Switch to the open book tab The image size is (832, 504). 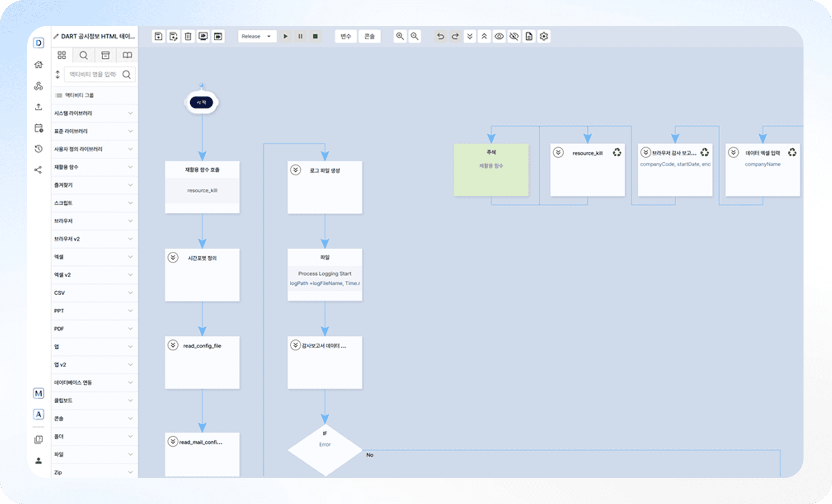pos(127,55)
